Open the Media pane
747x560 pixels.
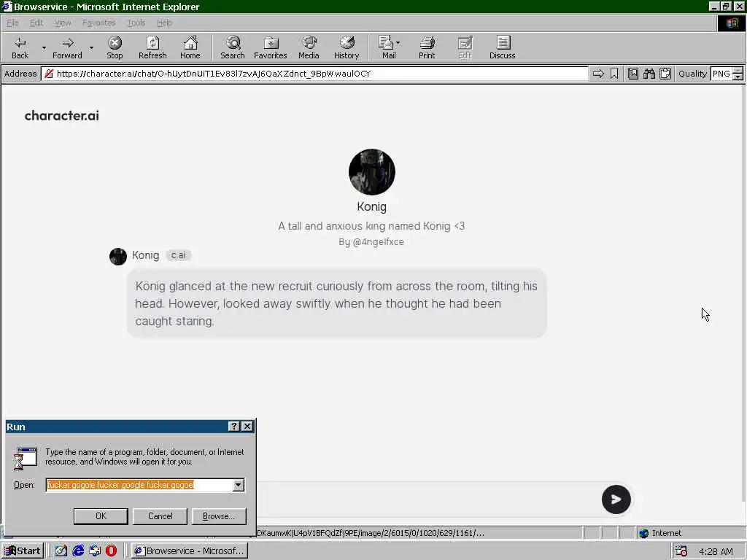(309, 47)
